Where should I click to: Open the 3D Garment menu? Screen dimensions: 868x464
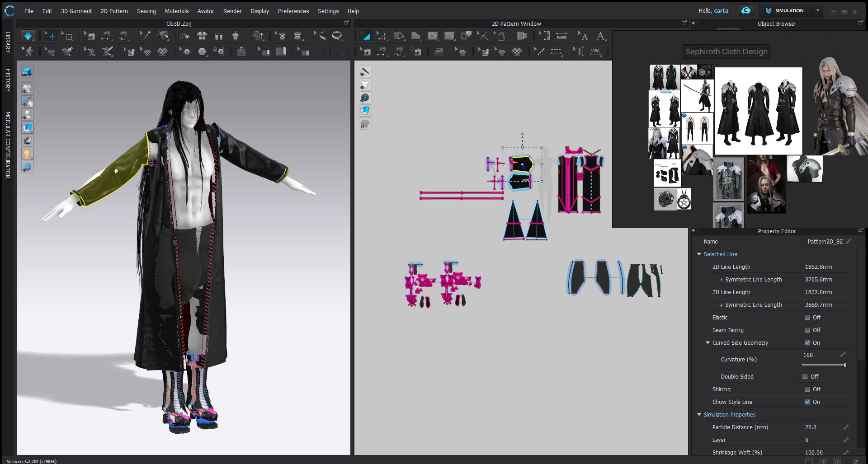click(x=76, y=11)
